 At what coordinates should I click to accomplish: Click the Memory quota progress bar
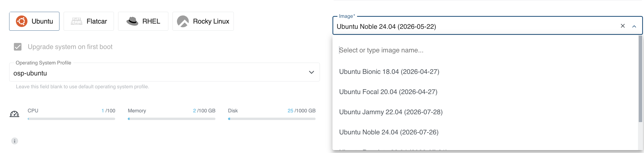click(x=171, y=119)
